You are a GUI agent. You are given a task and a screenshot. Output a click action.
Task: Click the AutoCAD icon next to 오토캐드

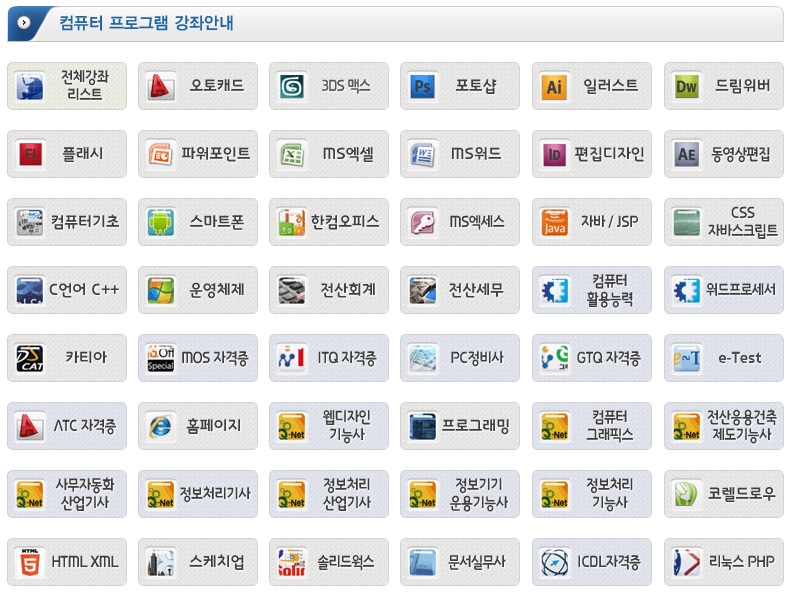click(x=160, y=86)
